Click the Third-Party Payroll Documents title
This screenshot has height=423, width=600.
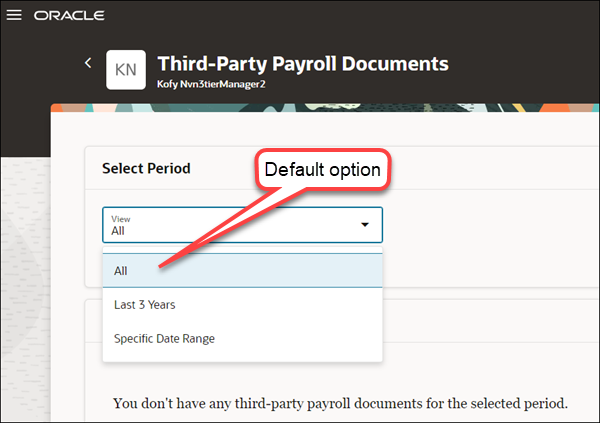[x=303, y=63]
